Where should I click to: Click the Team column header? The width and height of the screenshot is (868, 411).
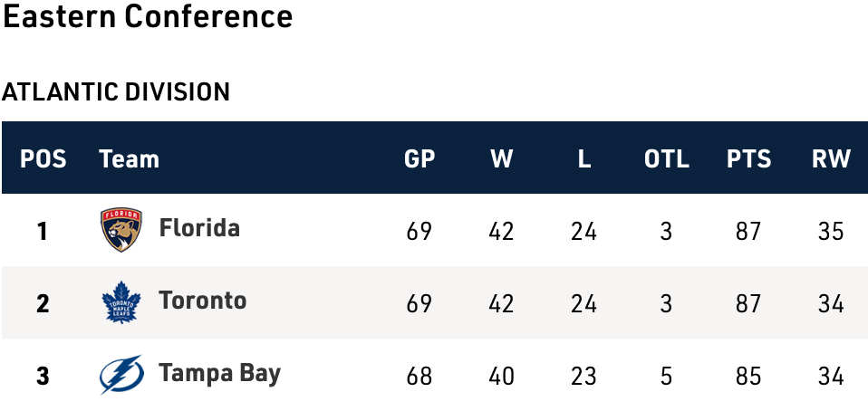(129, 159)
